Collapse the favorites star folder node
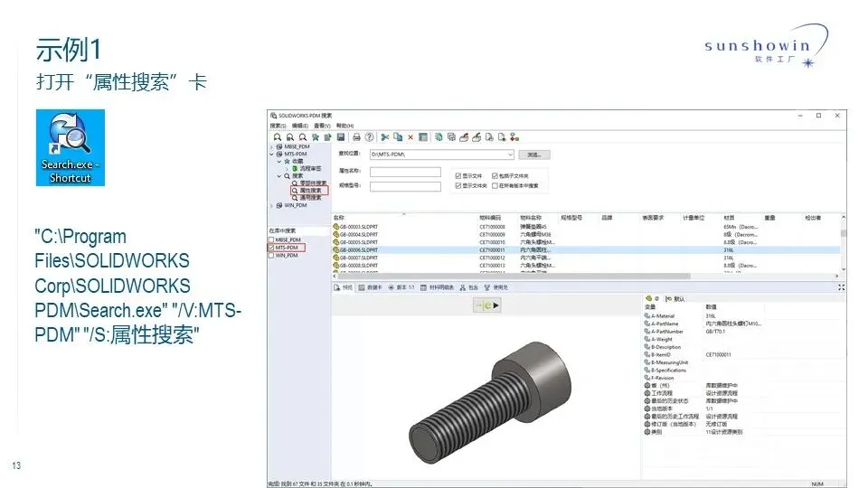Screen dimensions: 868x488 point(279,161)
